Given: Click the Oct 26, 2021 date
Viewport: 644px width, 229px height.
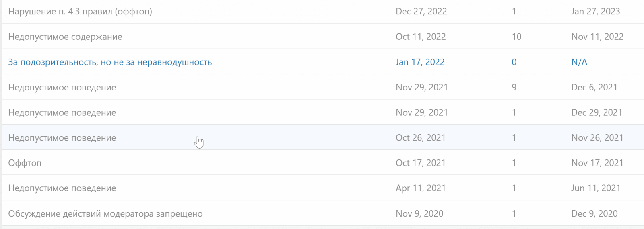Looking at the screenshot, I should 421,138.
